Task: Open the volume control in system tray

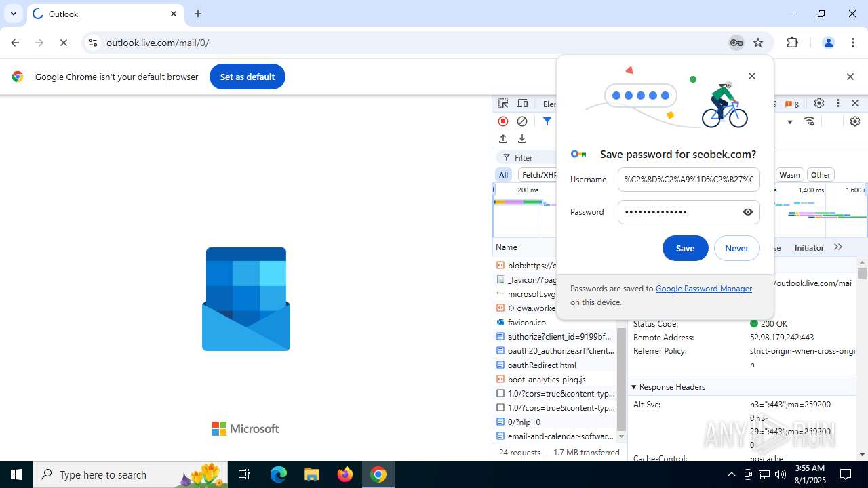Action: (x=781, y=474)
